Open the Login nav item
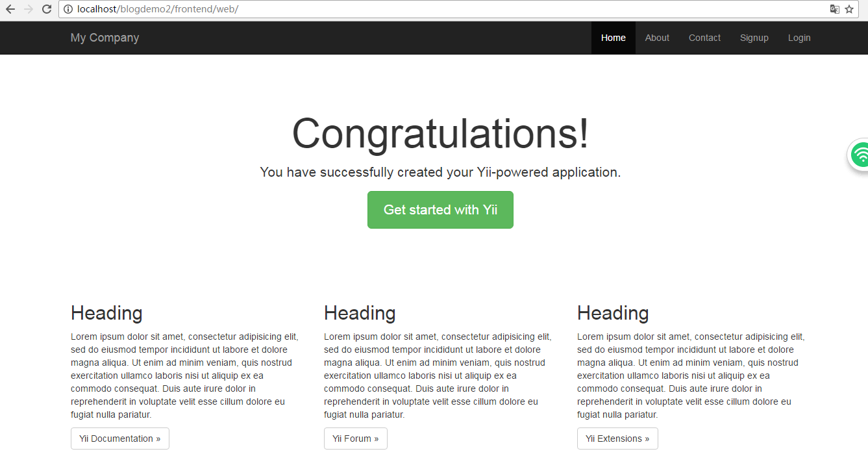This screenshot has width=868, height=458. tap(799, 38)
